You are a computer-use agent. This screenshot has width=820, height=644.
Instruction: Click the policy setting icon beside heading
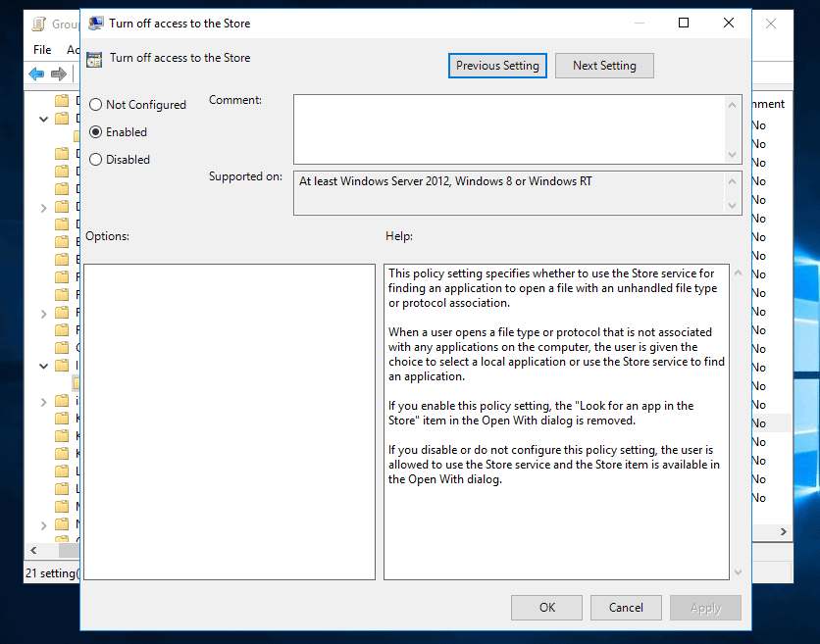pos(94,59)
